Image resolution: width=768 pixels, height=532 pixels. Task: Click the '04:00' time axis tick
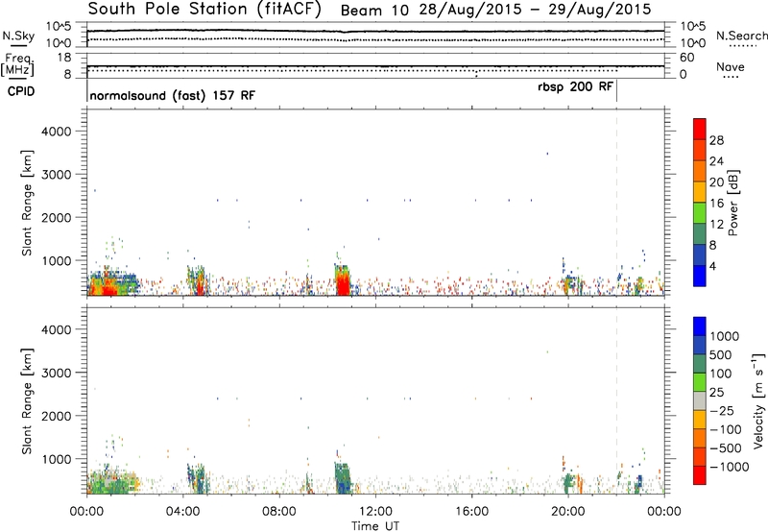(183, 512)
